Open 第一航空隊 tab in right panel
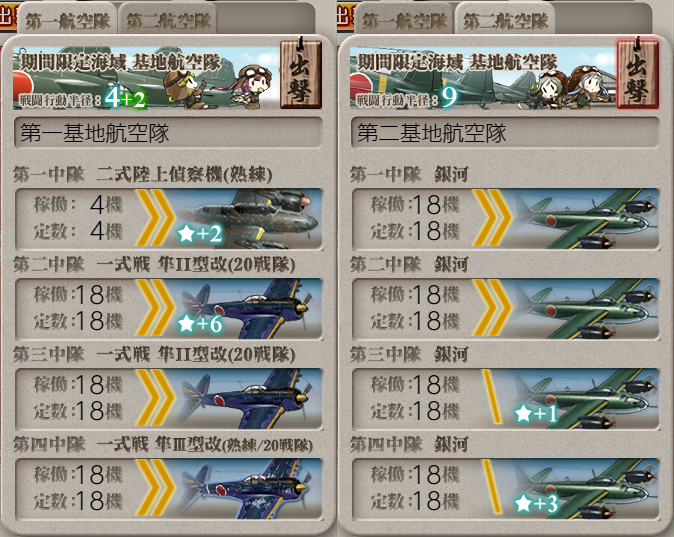Screen dimensions: 674x537 coord(404,21)
